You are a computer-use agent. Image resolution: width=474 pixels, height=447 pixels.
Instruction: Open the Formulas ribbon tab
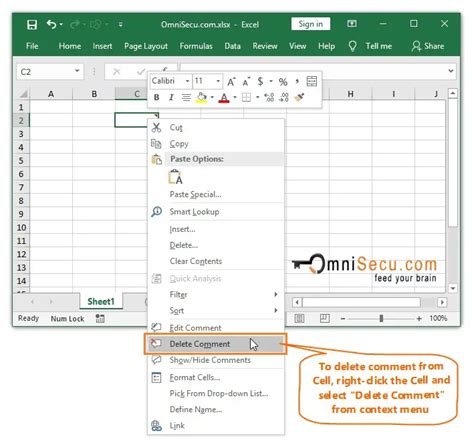click(196, 46)
